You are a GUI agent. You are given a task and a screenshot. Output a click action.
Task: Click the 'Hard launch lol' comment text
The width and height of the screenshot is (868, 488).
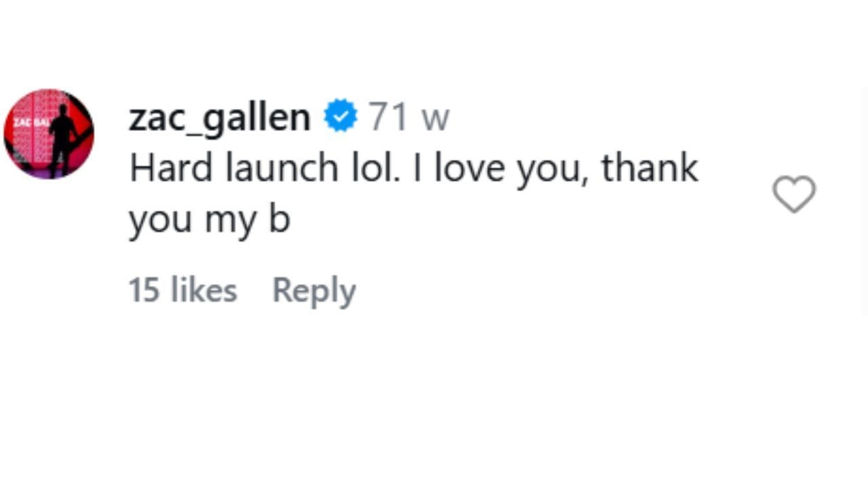[x=262, y=168]
